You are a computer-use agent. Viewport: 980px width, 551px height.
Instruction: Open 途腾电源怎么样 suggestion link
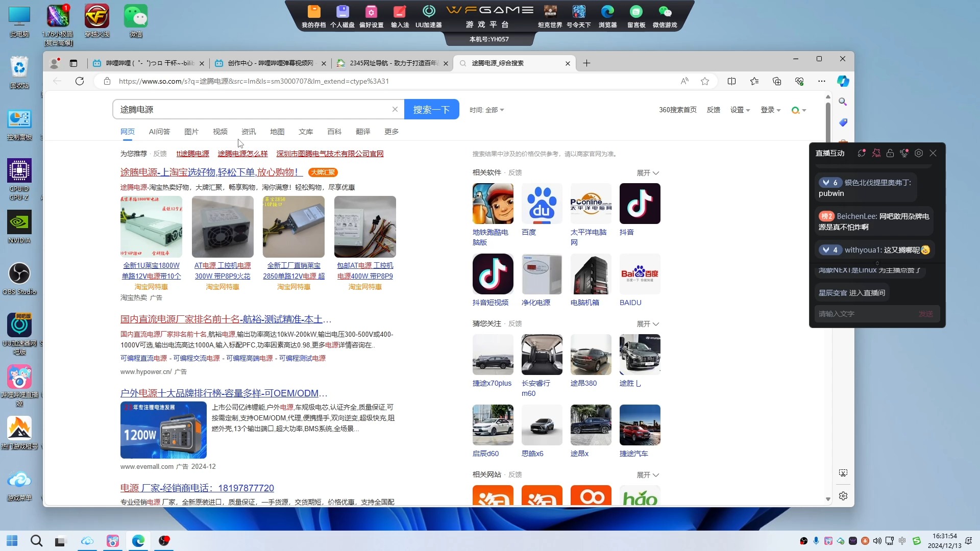pos(242,154)
